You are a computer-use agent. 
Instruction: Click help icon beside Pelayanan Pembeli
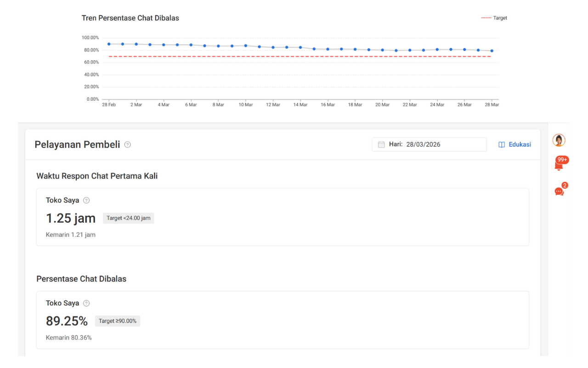click(x=128, y=144)
